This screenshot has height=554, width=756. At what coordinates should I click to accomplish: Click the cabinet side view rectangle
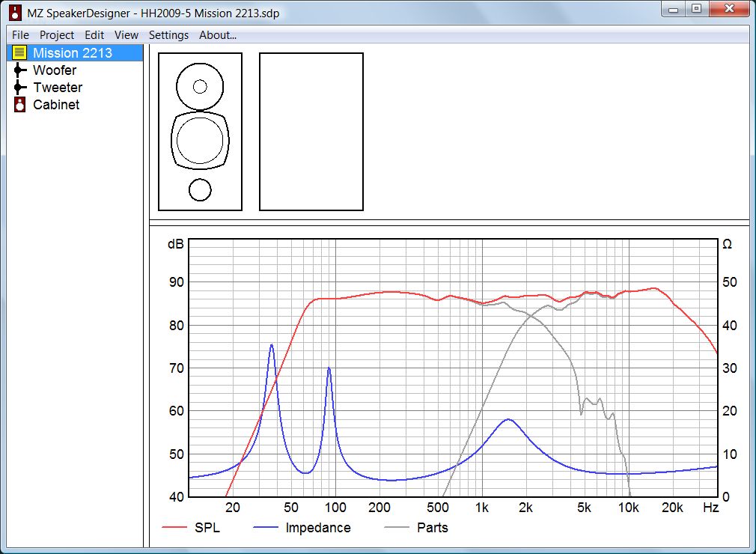coord(311,132)
